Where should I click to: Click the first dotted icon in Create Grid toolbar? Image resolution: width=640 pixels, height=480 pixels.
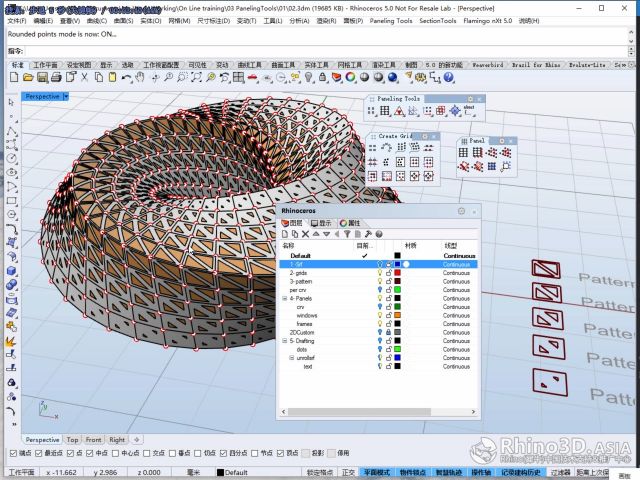[x=372, y=148]
